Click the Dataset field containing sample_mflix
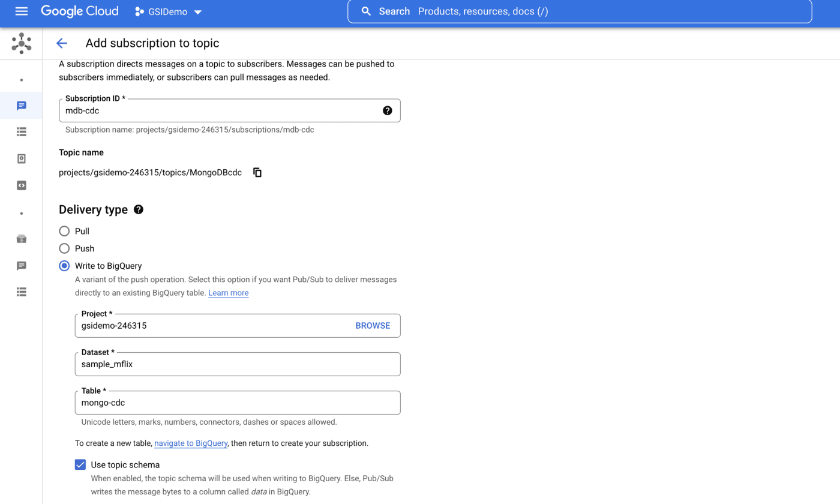Image resolution: width=840 pixels, height=504 pixels. click(x=237, y=364)
